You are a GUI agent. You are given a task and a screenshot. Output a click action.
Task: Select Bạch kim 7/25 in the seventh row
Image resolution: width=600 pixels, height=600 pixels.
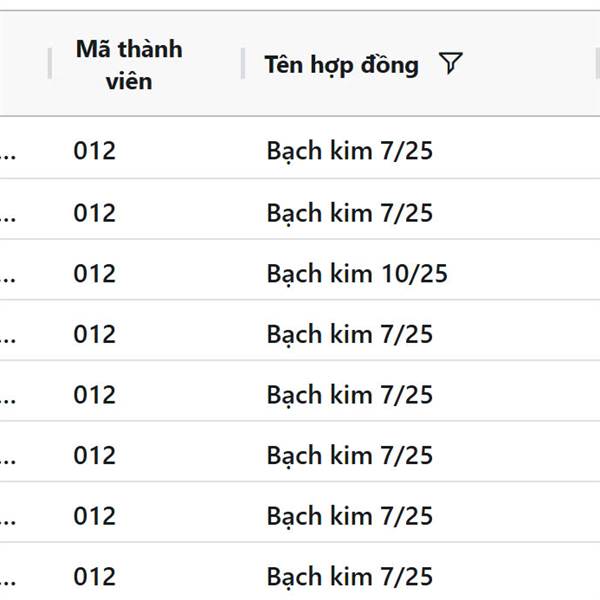[x=350, y=516]
